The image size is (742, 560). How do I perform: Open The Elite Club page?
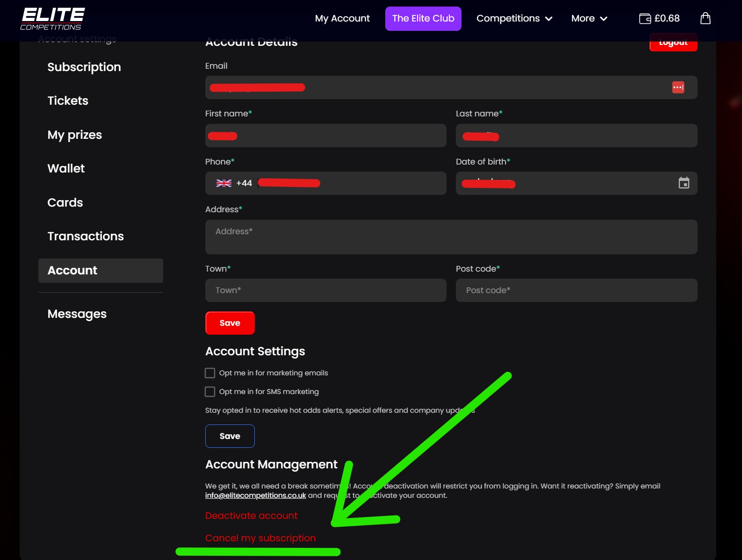click(423, 18)
